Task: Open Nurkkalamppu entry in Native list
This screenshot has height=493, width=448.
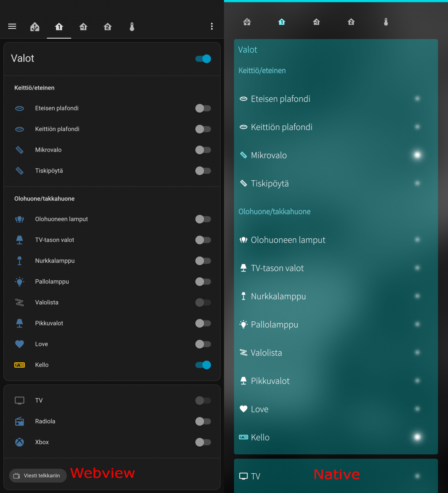Action: pos(336,296)
